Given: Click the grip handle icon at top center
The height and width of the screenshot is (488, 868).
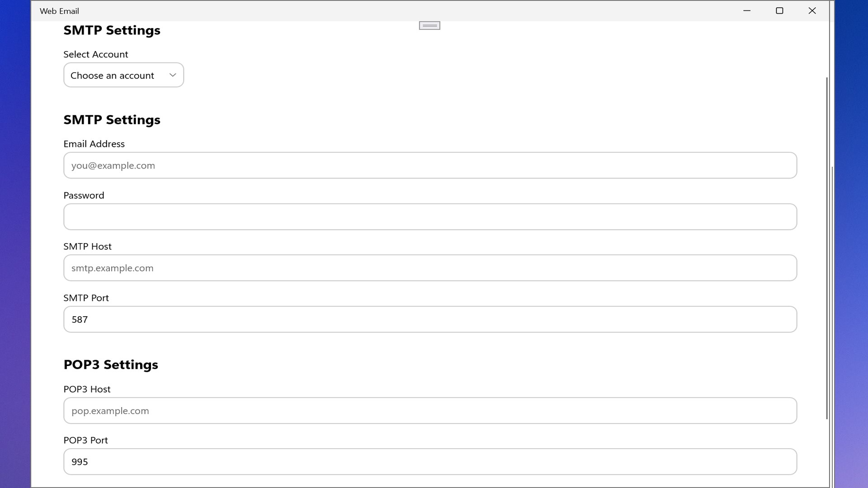Looking at the screenshot, I should pyautogui.click(x=429, y=26).
